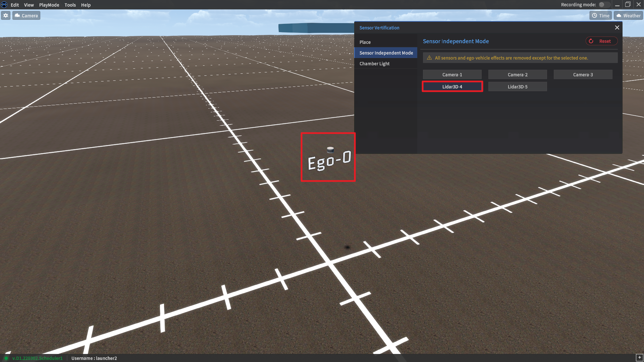Open the Weather settings
The image size is (644, 362).
628,15
